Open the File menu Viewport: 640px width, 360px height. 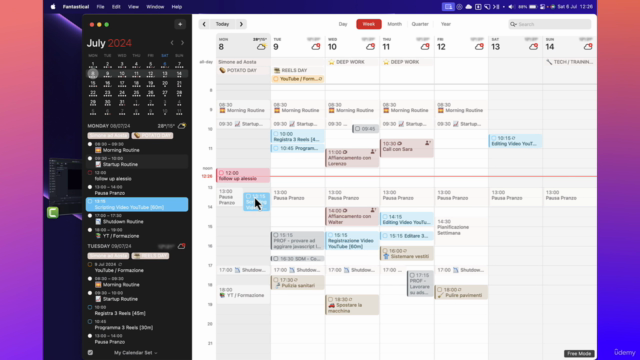(100, 7)
